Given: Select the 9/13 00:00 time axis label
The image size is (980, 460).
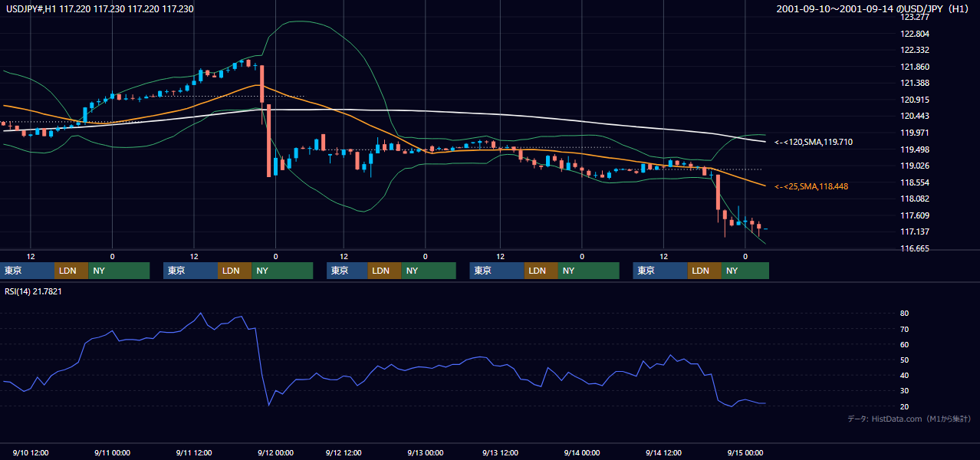Looking at the screenshot, I should tap(425, 453).
